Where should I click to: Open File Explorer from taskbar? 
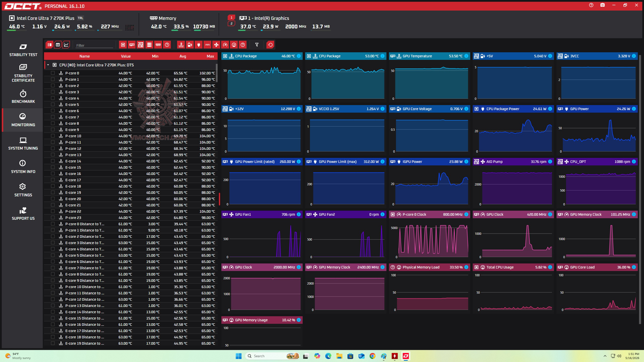[339, 356]
